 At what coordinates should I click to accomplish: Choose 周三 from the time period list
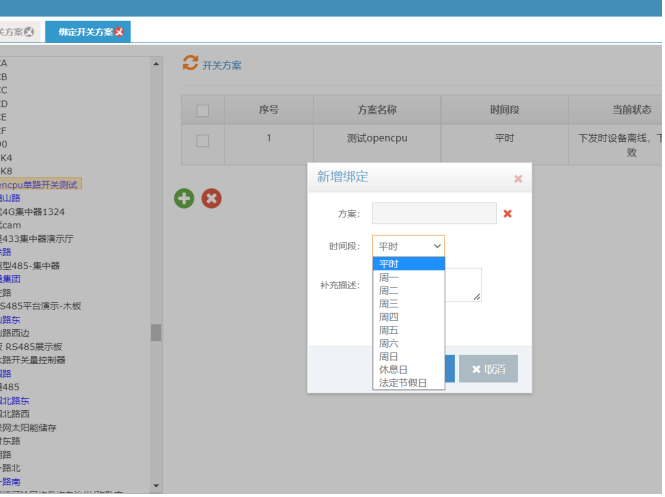(x=389, y=304)
